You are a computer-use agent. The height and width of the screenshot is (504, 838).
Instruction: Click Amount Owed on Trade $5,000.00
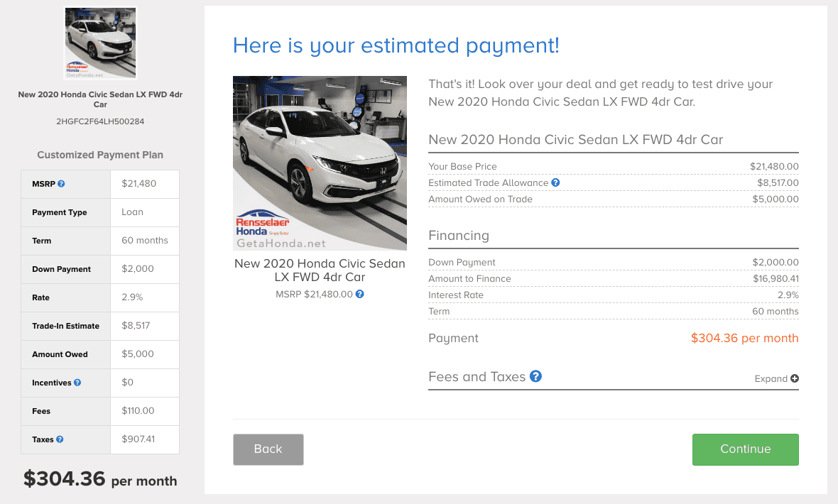pos(776,199)
